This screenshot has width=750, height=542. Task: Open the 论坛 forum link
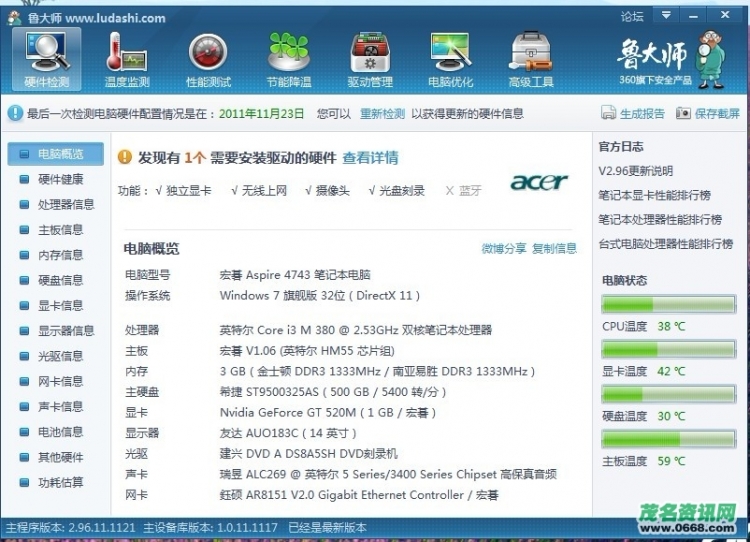(x=632, y=17)
